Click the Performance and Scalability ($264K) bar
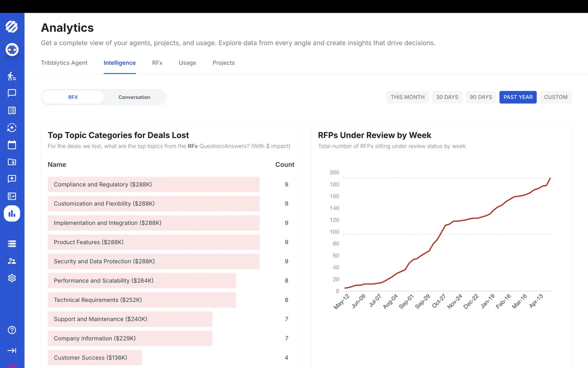588x368 pixels. coord(142,281)
